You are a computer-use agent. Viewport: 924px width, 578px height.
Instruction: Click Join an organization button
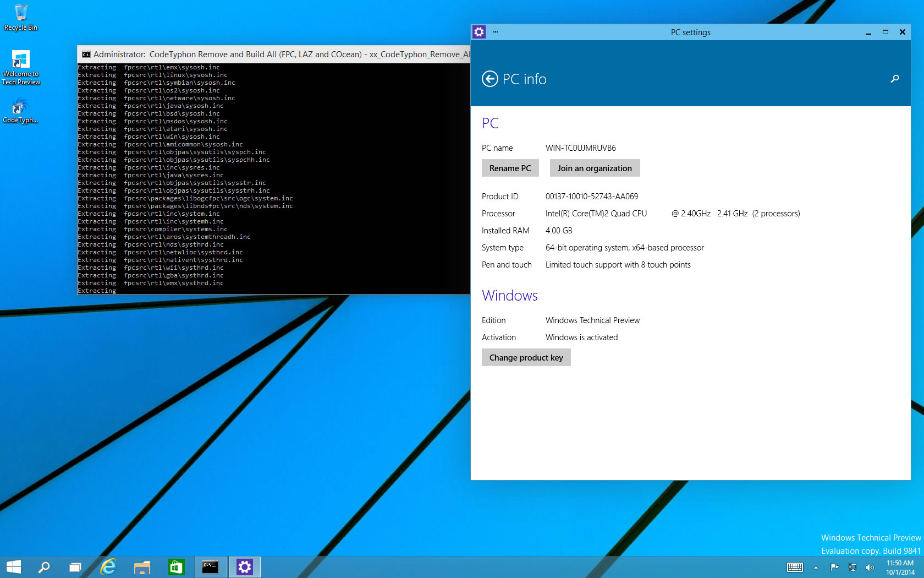[595, 168]
